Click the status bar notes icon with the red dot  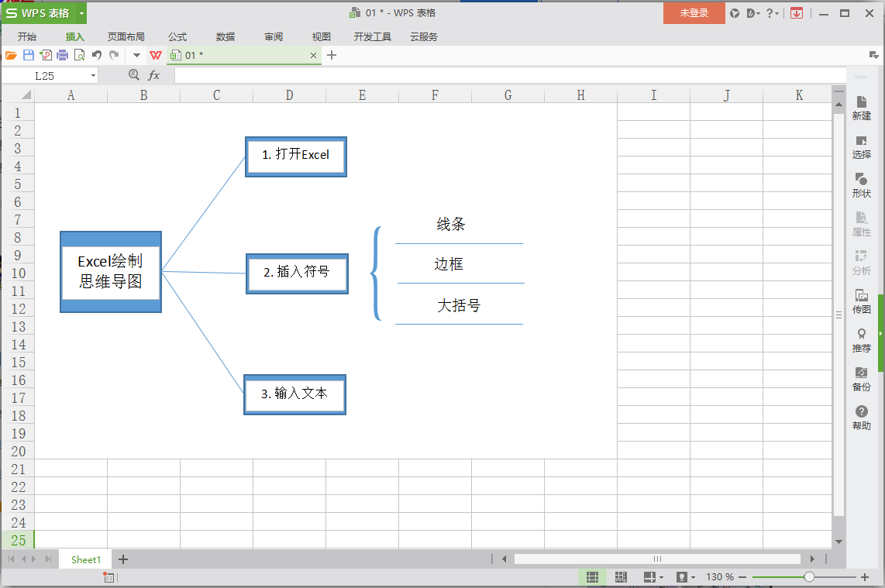coord(108,576)
